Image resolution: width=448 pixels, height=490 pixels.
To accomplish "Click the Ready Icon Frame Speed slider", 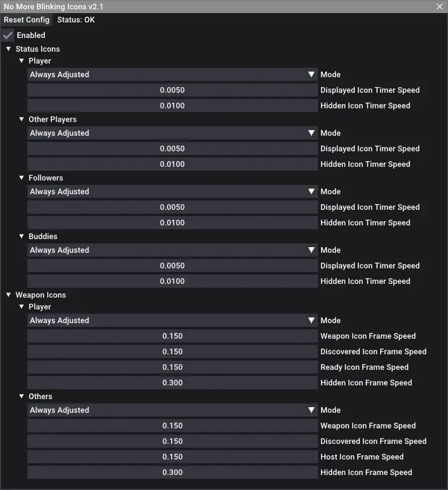I will pyautogui.click(x=172, y=367).
